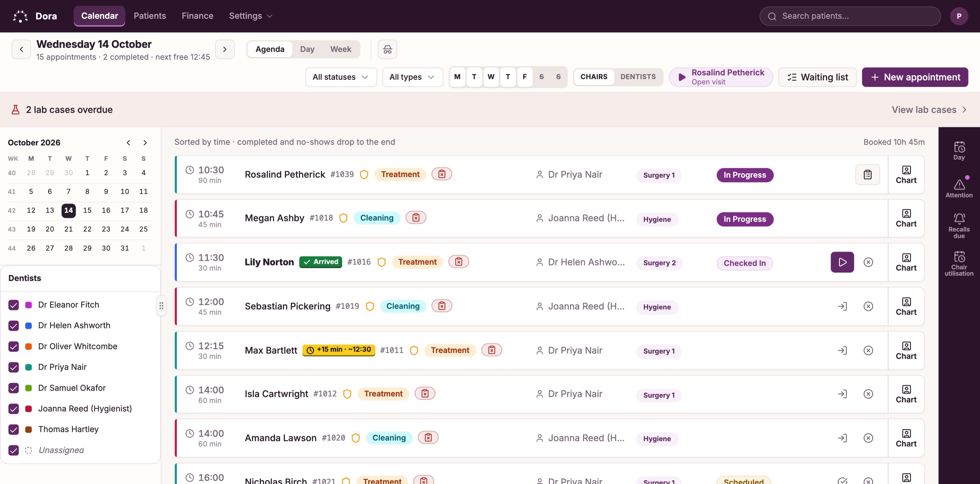The width and height of the screenshot is (980, 484).
Task: Open the Waiting list
Action: point(817,77)
